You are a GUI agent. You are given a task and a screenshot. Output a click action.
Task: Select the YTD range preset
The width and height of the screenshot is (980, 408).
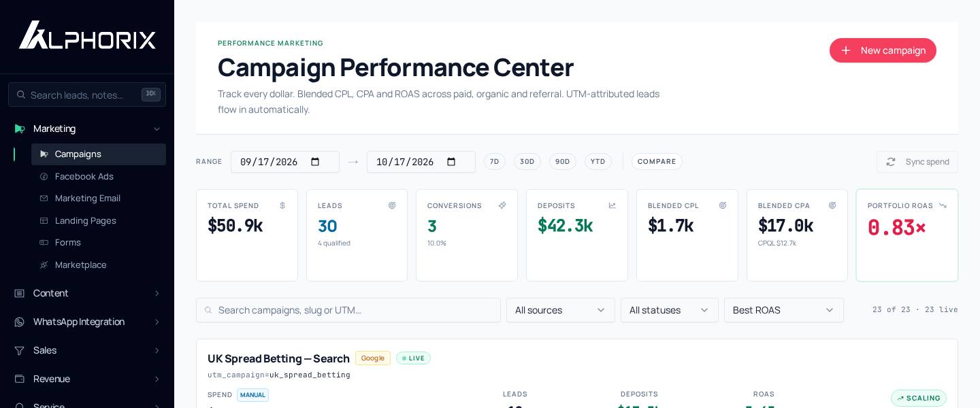tap(598, 162)
